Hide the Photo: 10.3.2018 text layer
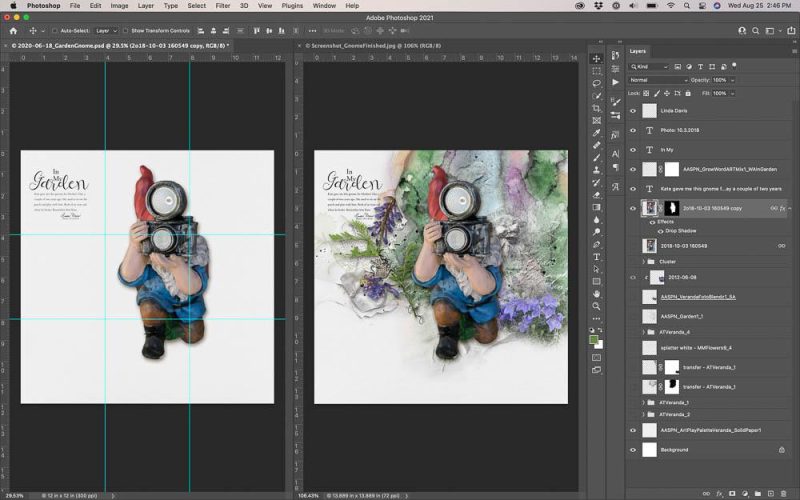Image resolution: width=800 pixels, height=500 pixels. 633,131
